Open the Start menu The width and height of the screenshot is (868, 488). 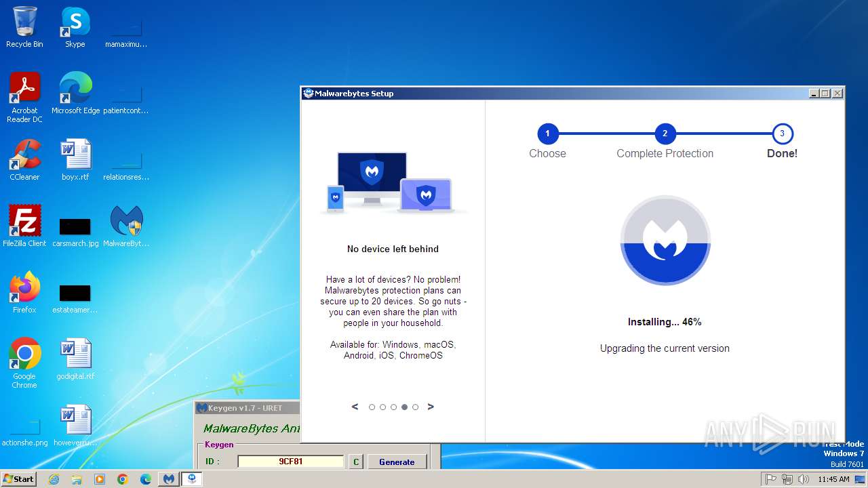[19, 479]
